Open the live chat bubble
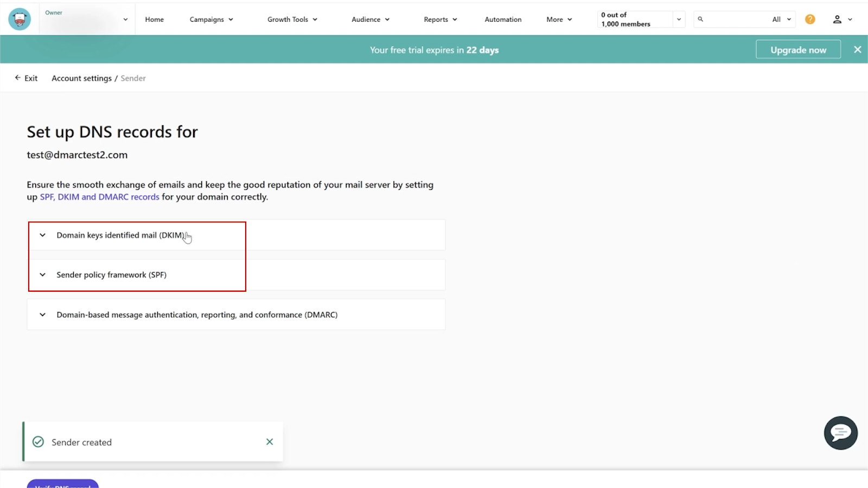 [840, 433]
